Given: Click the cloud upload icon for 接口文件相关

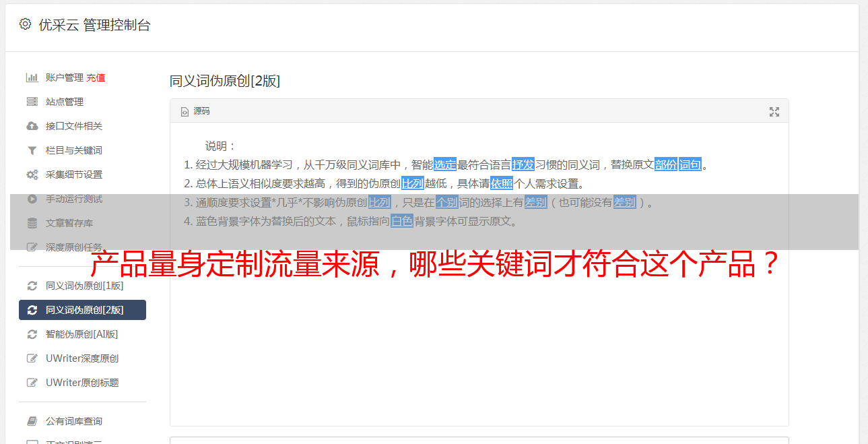Looking at the screenshot, I should 32,126.
